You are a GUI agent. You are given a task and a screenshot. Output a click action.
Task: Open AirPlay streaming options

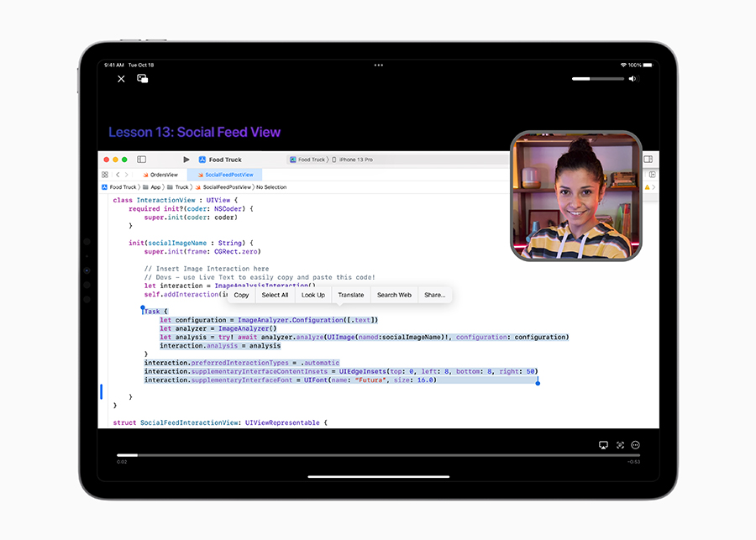(602, 445)
